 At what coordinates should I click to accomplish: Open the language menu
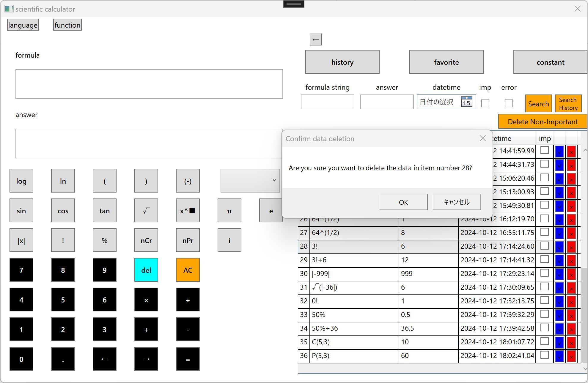click(x=23, y=25)
